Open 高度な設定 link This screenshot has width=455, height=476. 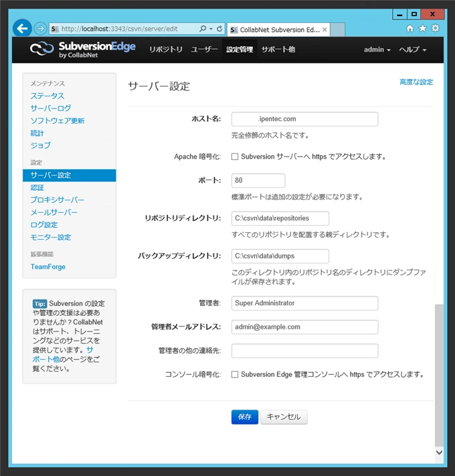(x=416, y=82)
